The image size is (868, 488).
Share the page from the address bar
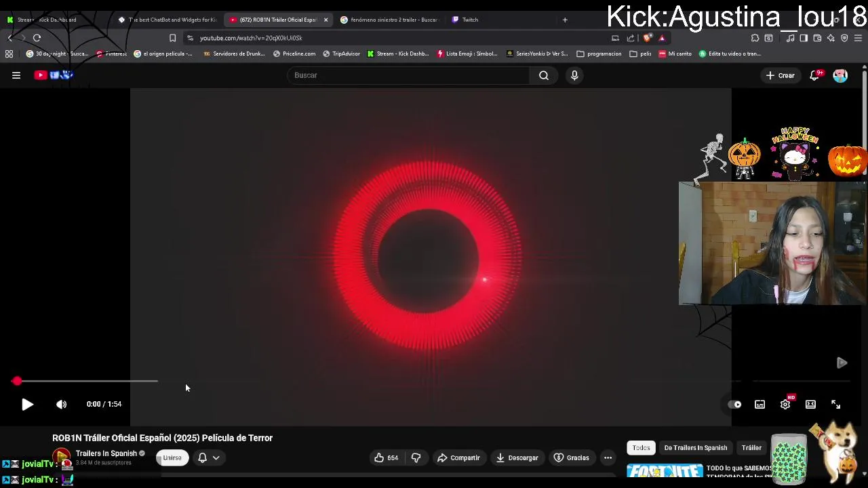coord(631,38)
